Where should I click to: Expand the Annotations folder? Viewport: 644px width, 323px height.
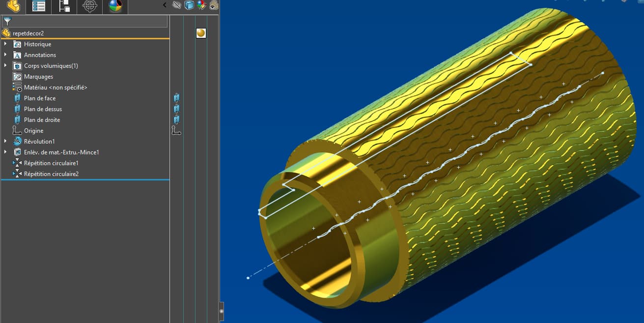(x=5, y=55)
